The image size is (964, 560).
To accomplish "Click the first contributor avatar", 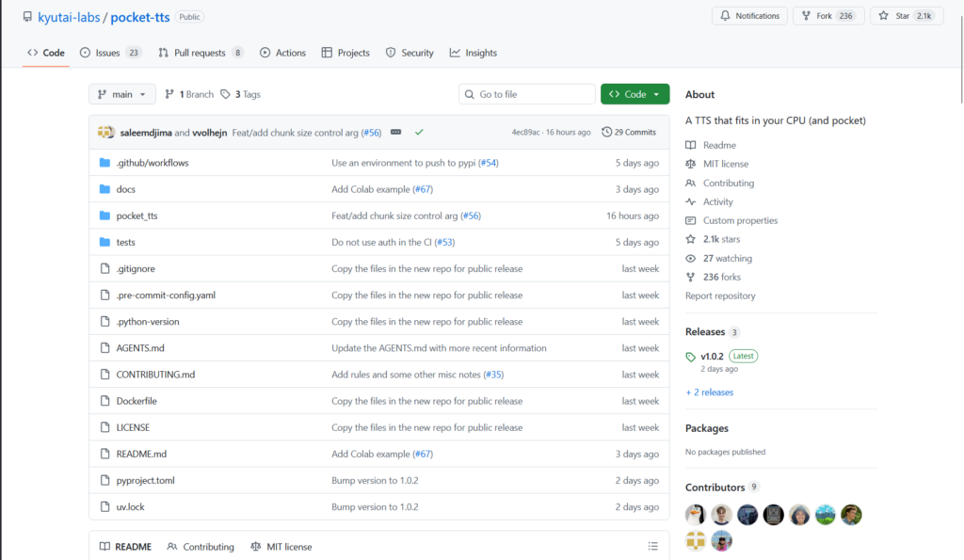I will pyautogui.click(x=696, y=515).
